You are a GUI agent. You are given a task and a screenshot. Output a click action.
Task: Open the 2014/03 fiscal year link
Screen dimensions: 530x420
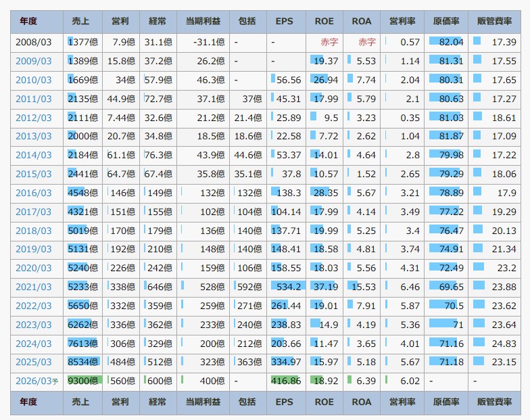tap(34, 156)
